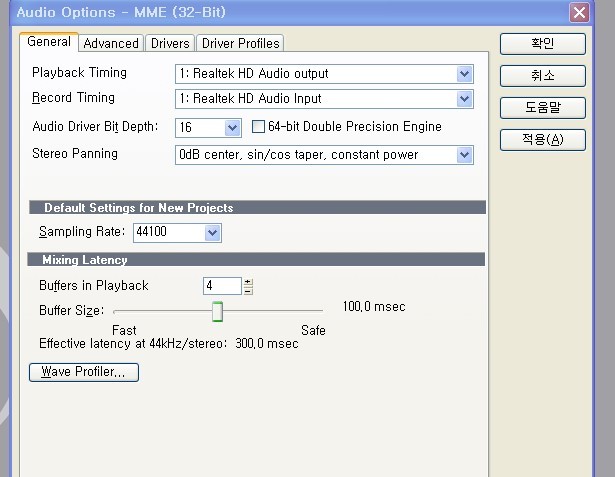The height and width of the screenshot is (477, 615).
Task: Expand Audio Driver Bit Depth dropdown
Action: [x=232, y=128]
